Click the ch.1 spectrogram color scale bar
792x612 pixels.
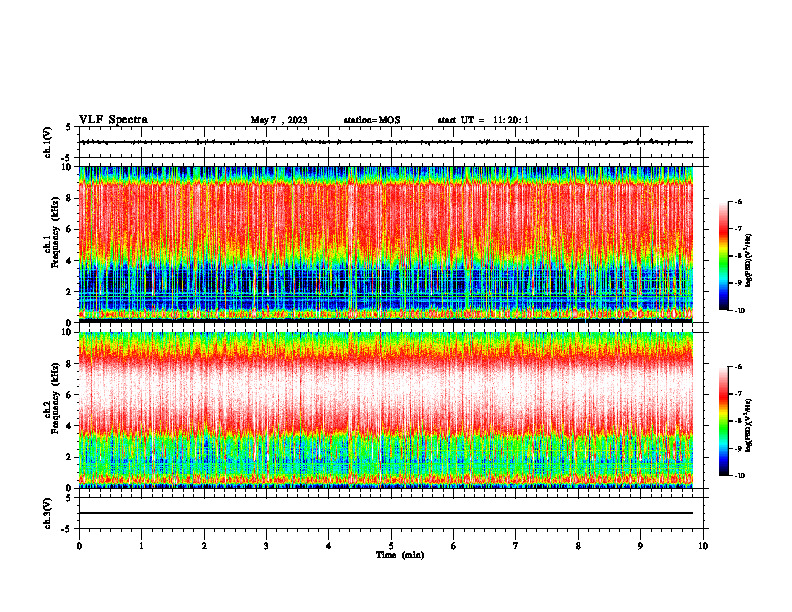[723, 256]
